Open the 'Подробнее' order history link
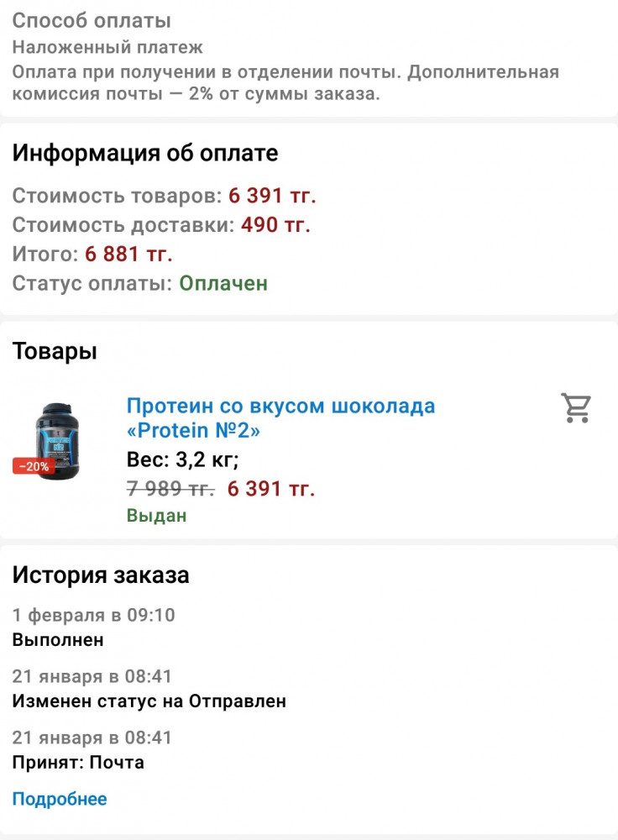Image resolution: width=618 pixels, height=840 pixels. (60, 799)
